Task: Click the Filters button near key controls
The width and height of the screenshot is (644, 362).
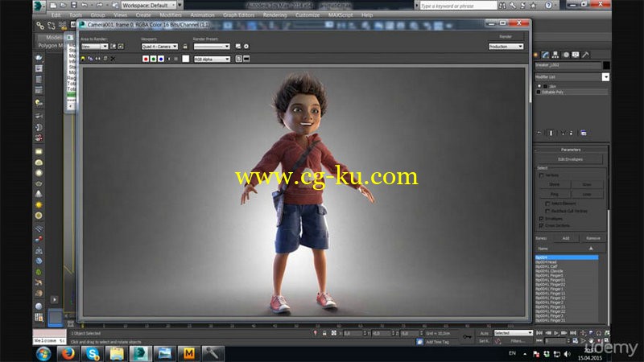Action: 518,341
